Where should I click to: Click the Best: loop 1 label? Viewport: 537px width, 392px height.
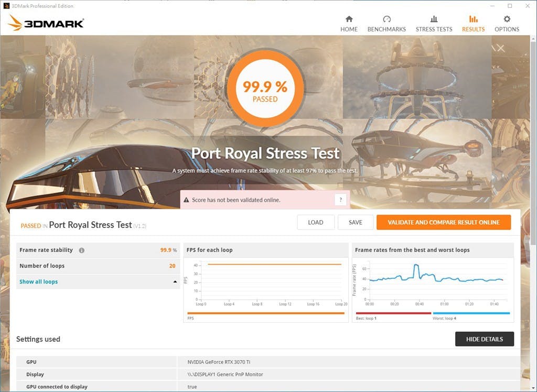coord(366,319)
